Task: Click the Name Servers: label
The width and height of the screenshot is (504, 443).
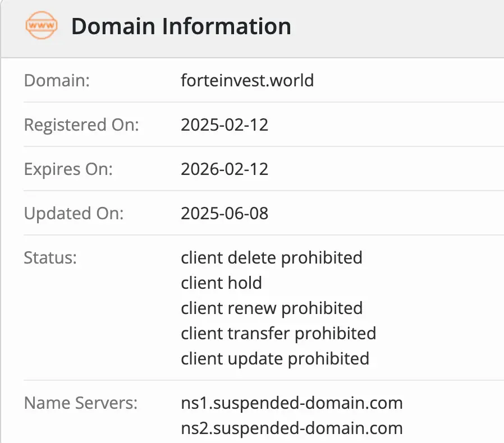Action: click(81, 403)
